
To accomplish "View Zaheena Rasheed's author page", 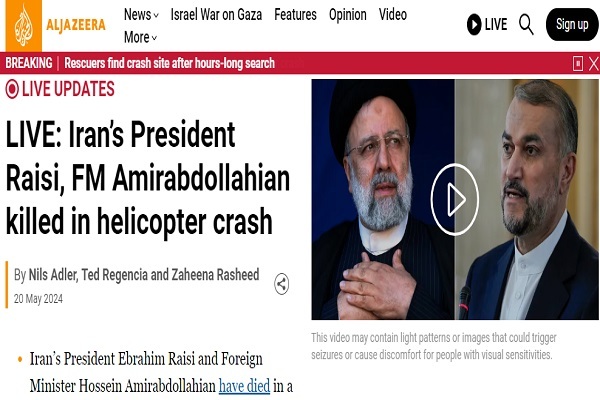I will 215,275.
